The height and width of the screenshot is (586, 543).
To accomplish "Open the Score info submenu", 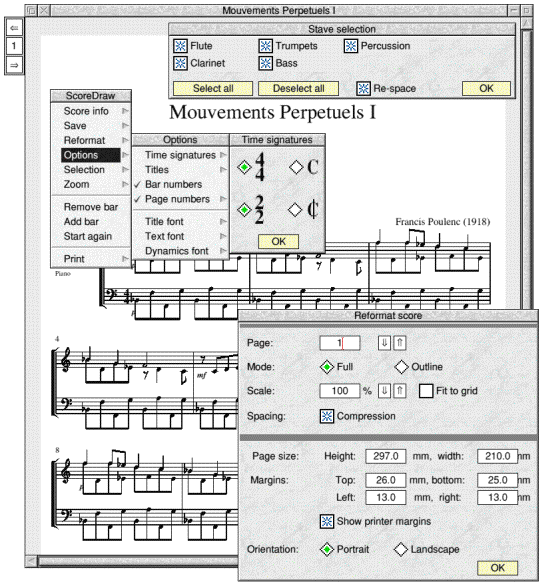I will (x=91, y=111).
